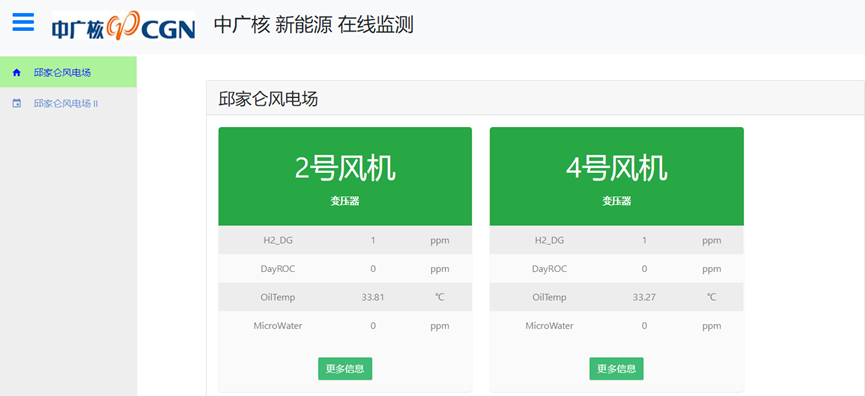Click the home icon in the sidebar
The height and width of the screenshot is (396, 865).
(x=17, y=72)
